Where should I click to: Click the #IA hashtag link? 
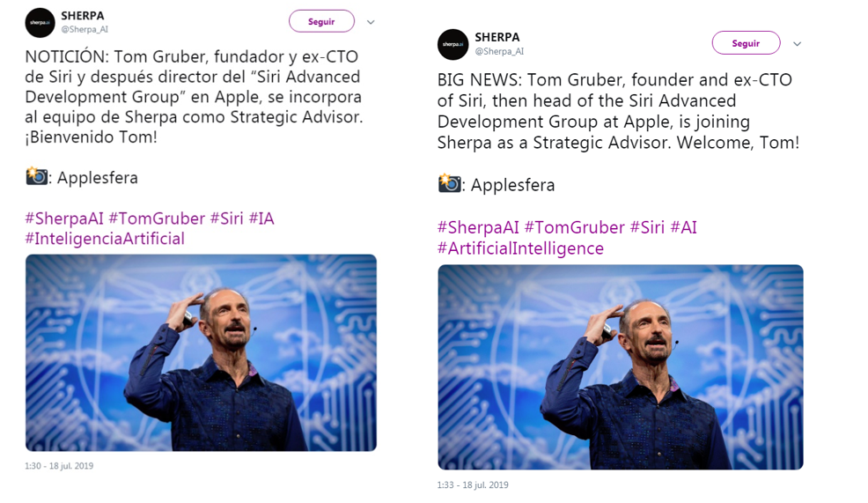[261, 218]
